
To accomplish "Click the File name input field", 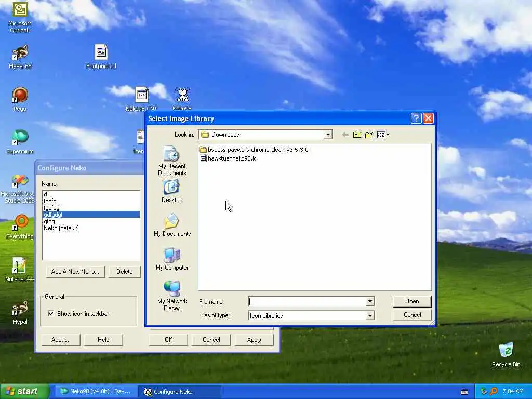I will pos(307,301).
